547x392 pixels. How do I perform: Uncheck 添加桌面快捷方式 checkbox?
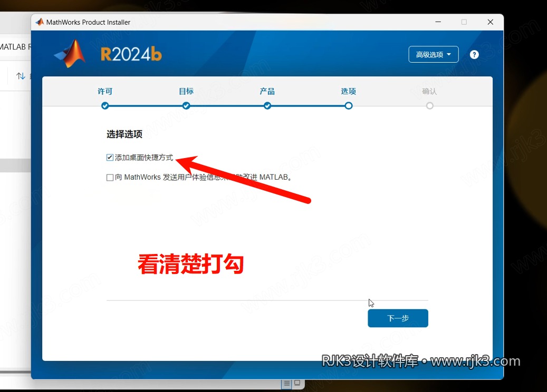click(110, 158)
